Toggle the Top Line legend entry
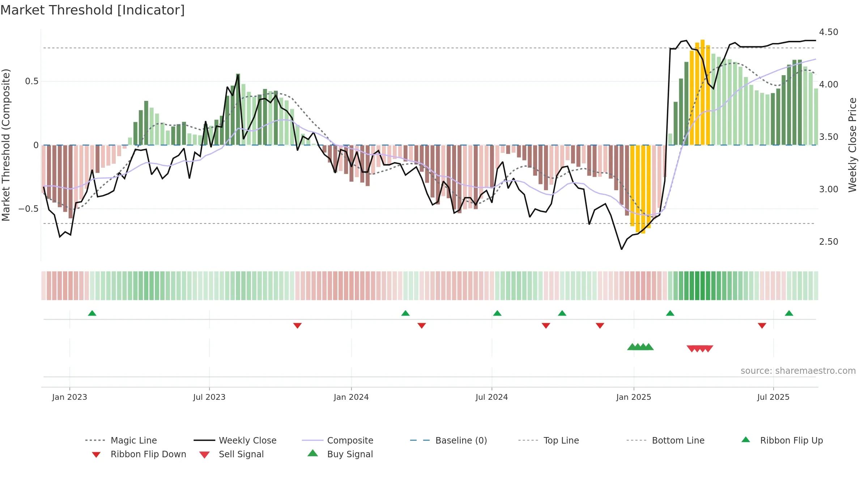Image resolution: width=868 pixels, height=488 pixels. [548, 440]
